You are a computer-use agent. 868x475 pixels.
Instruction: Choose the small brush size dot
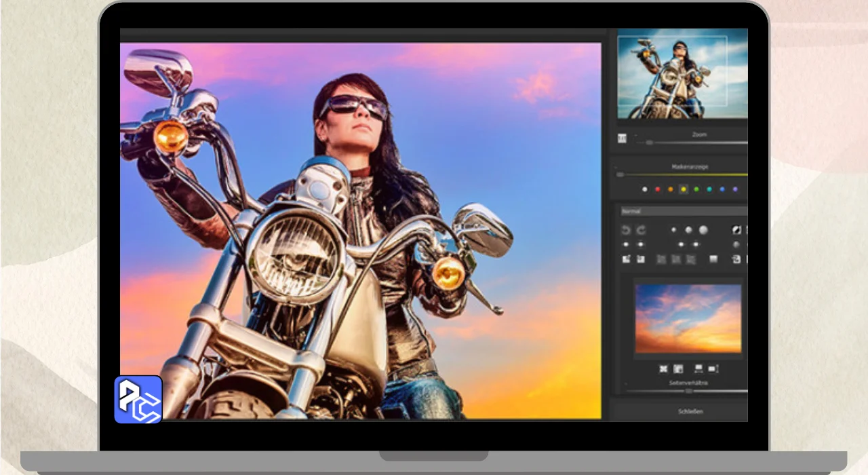(x=673, y=230)
